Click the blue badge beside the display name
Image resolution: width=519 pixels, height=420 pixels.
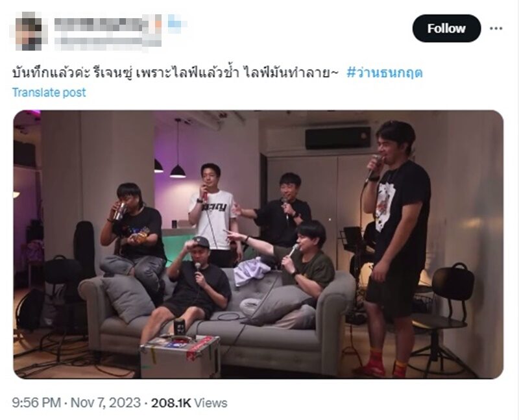click(x=175, y=23)
